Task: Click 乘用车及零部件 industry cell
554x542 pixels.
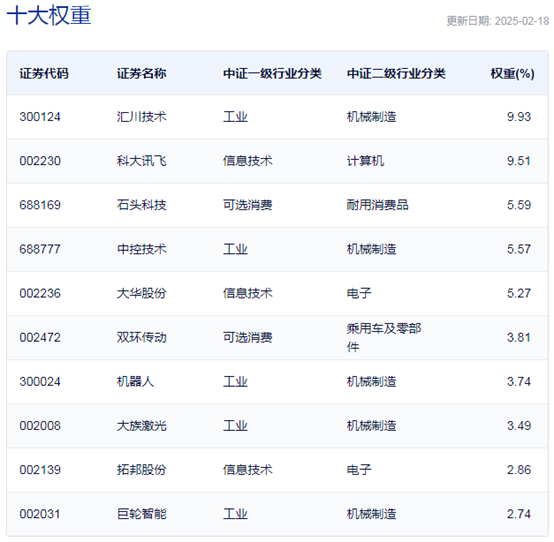Action: click(384, 337)
